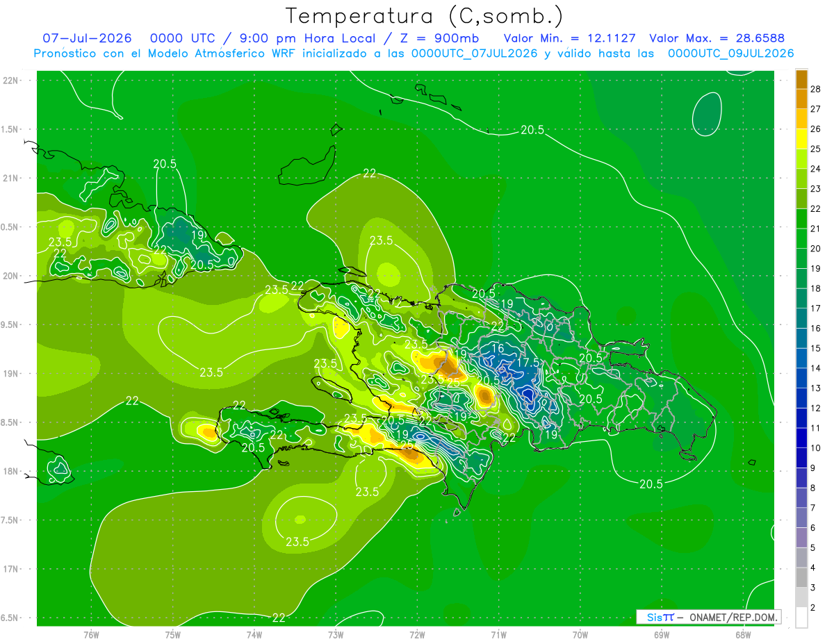Click the number 11 on the colour scale

816,428
